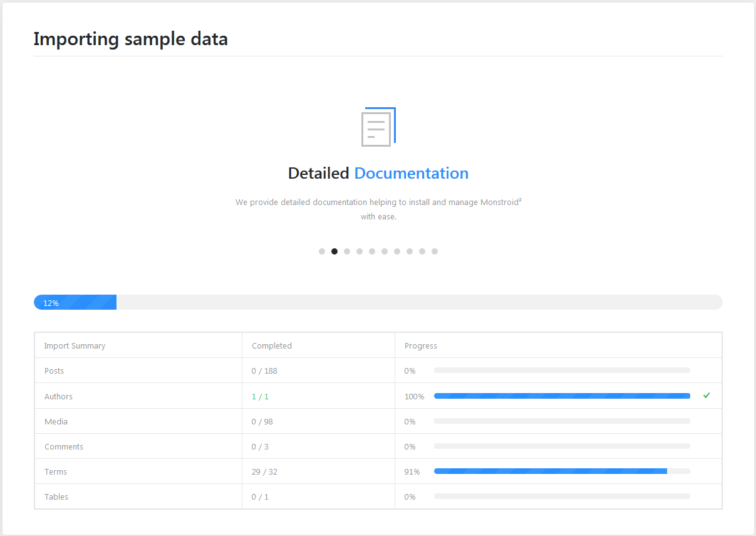Click the "0 / 188" completed value

[264, 371]
